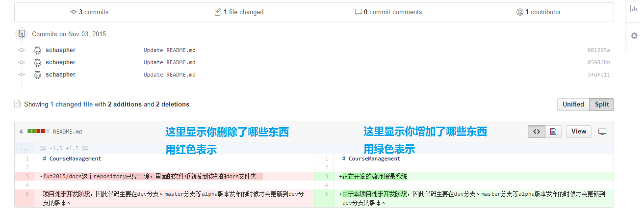Switch diff to Unified view

click(x=573, y=105)
